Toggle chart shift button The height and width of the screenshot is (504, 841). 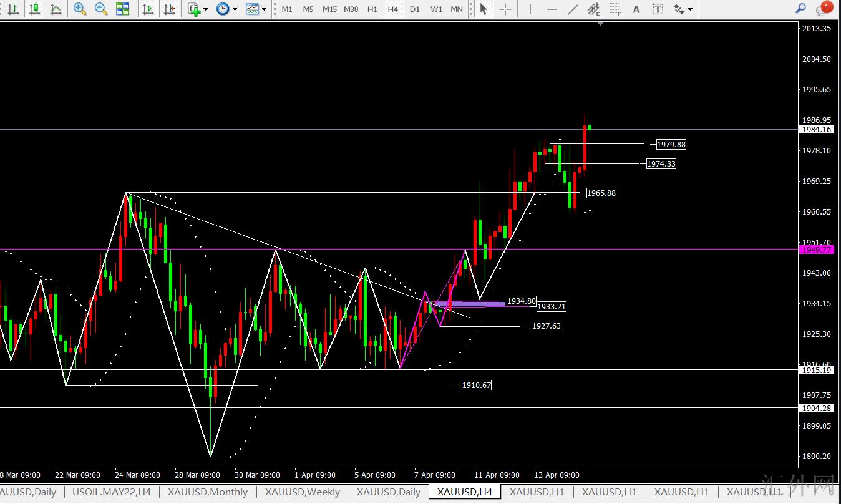(x=168, y=9)
